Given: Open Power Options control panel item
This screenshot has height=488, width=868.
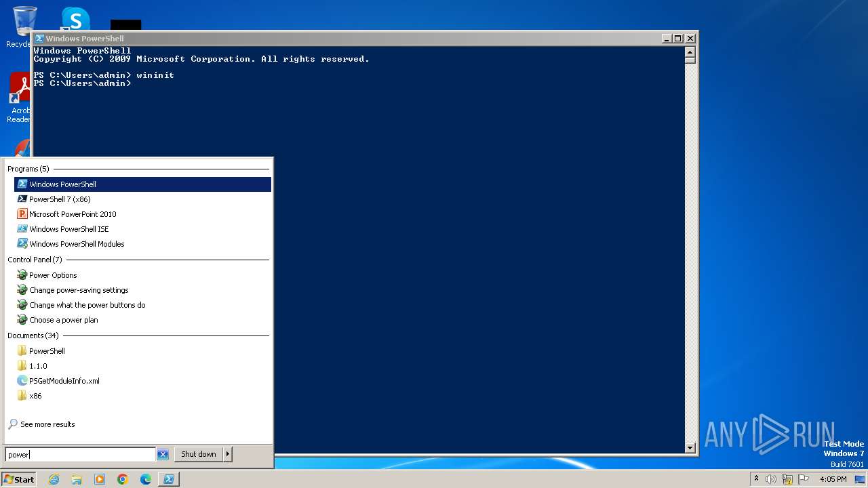Looking at the screenshot, I should tap(142, 275).
